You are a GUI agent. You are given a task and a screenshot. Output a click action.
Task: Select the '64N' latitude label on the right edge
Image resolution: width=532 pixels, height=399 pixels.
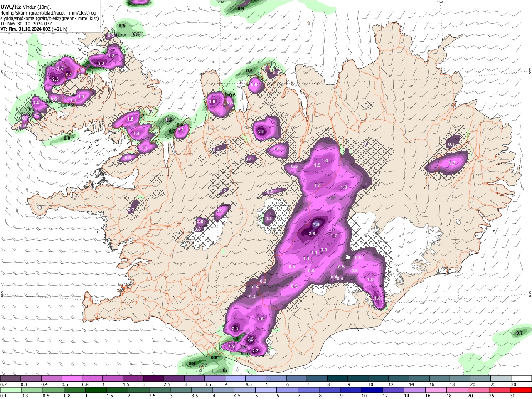coord(530,294)
